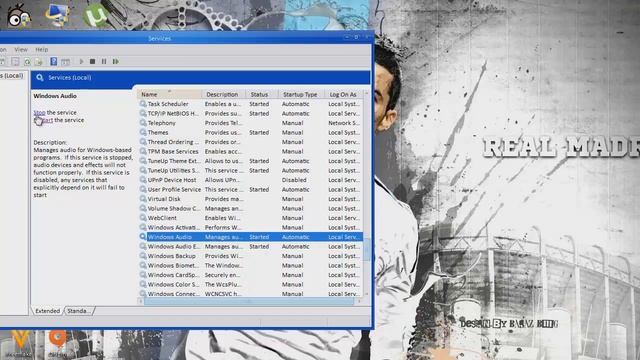Select the Windows Activati... service row
The width and height of the screenshot is (640, 360).
click(x=250, y=227)
